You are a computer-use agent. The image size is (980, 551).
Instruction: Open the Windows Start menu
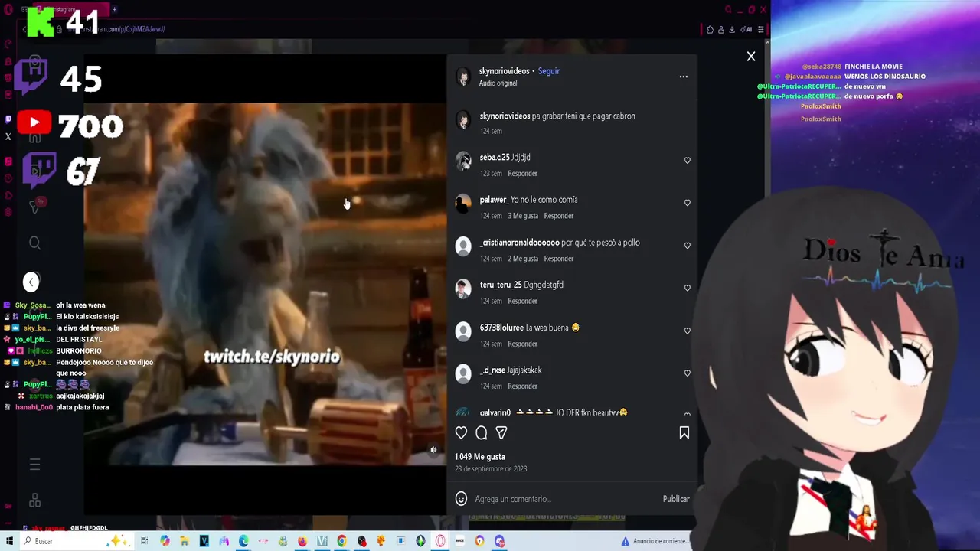8,541
